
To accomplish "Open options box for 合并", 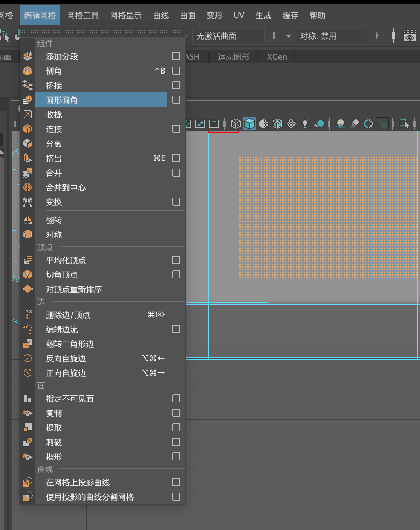I will [x=176, y=173].
